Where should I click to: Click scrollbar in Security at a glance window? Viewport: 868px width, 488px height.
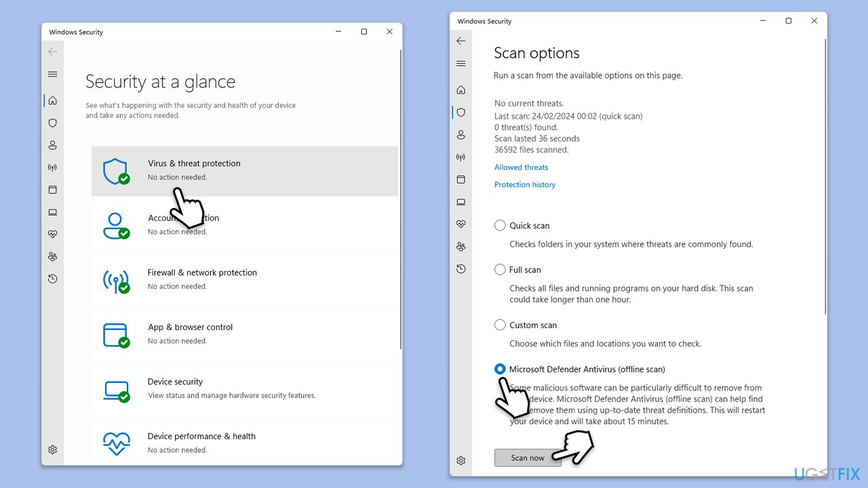click(x=401, y=200)
